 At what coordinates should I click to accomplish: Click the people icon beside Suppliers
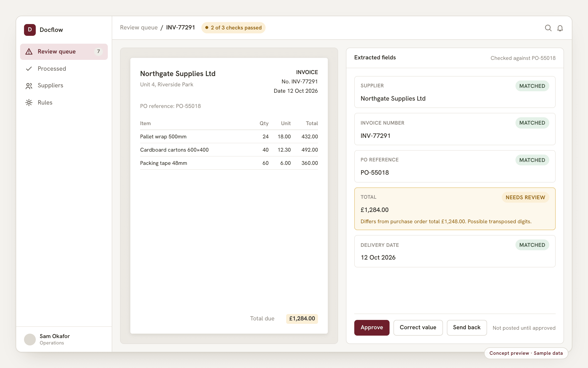click(29, 86)
